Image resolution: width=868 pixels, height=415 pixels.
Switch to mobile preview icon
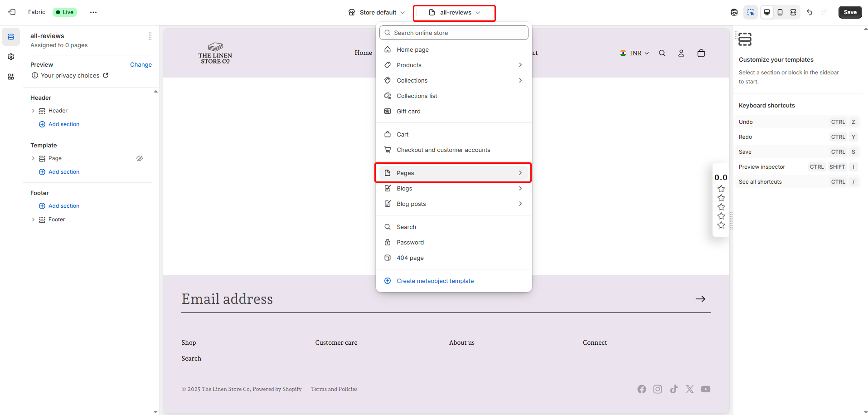pos(780,12)
